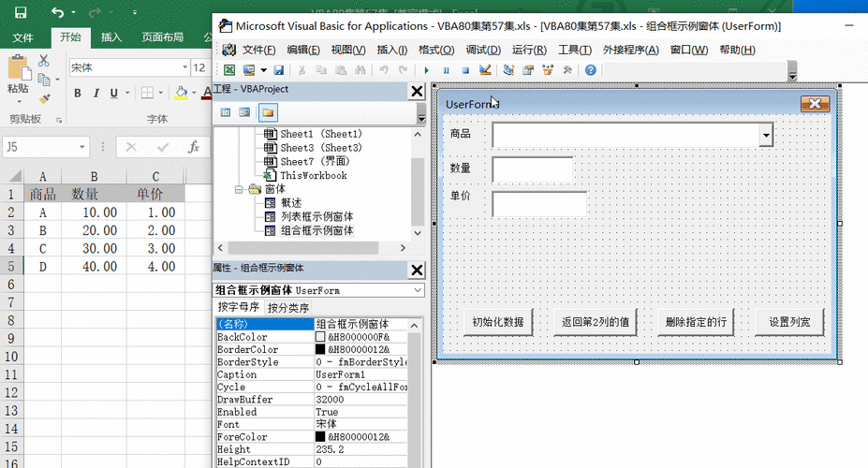Toggle Folders view in Project panel
Viewport: 868px width, 468px height.
click(x=269, y=112)
